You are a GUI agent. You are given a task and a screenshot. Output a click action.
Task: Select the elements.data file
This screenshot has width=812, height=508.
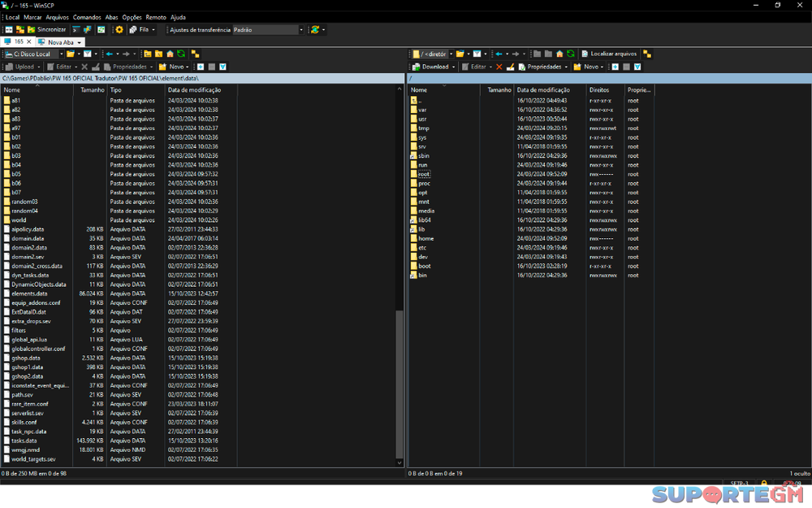29,293
